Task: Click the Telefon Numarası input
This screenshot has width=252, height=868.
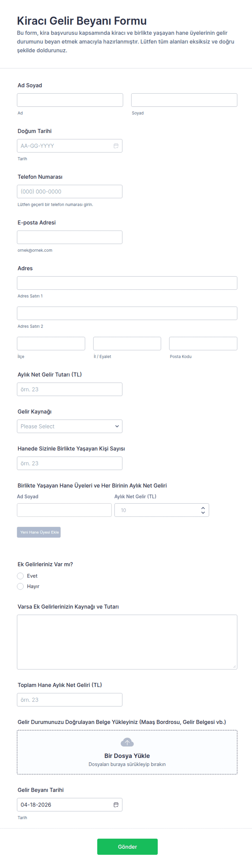Action: (x=70, y=192)
